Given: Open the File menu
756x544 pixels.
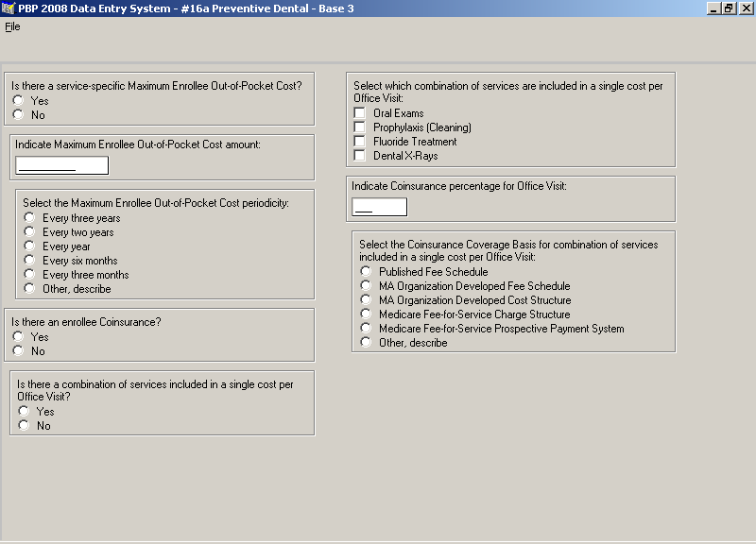Looking at the screenshot, I should 12,26.
